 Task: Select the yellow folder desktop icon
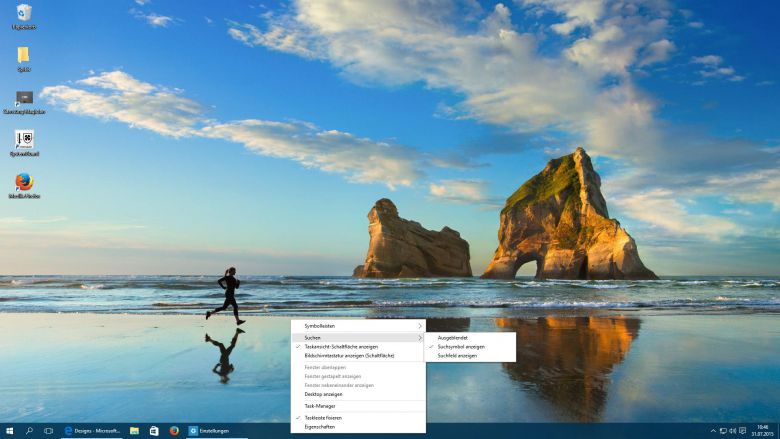[x=23, y=59]
